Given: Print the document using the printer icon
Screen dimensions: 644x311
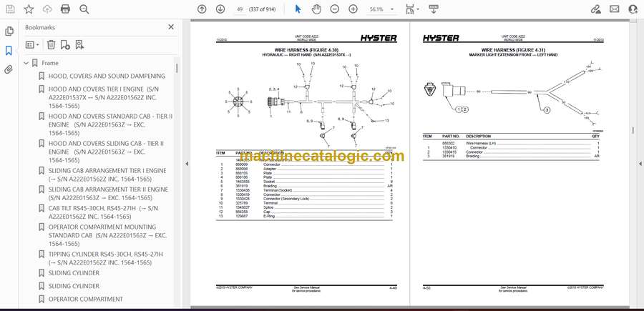Looking at the screenshot, I should [65, 9].
